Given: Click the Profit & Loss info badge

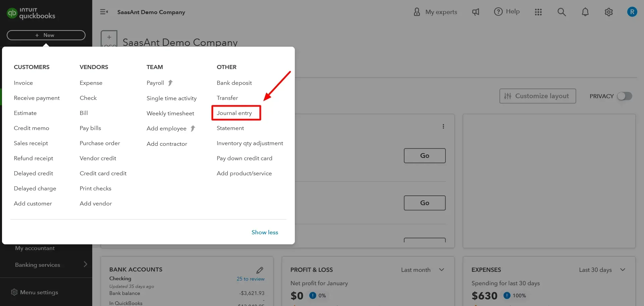Looking at the screenshot, I should pos(313,296).
